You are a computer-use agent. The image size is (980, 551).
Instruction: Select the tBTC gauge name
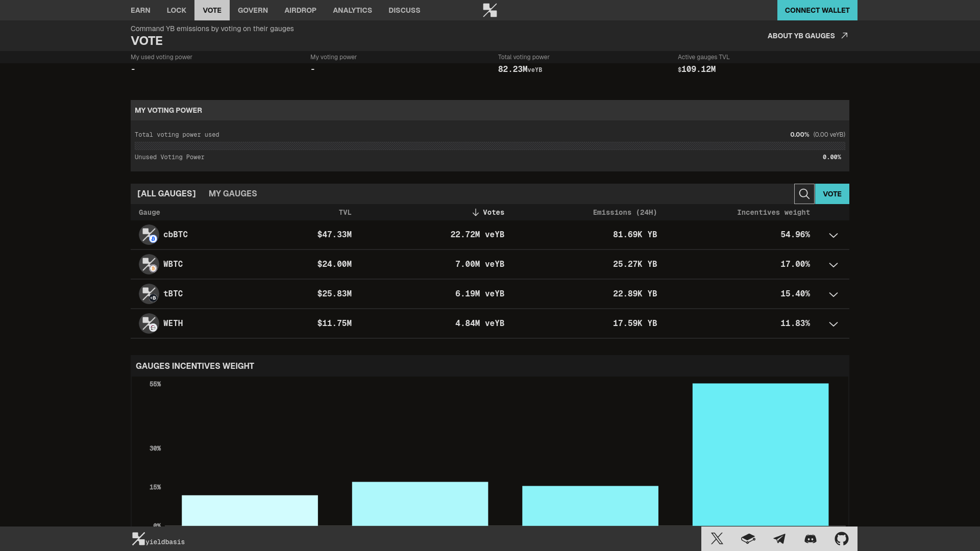point(173,294)
